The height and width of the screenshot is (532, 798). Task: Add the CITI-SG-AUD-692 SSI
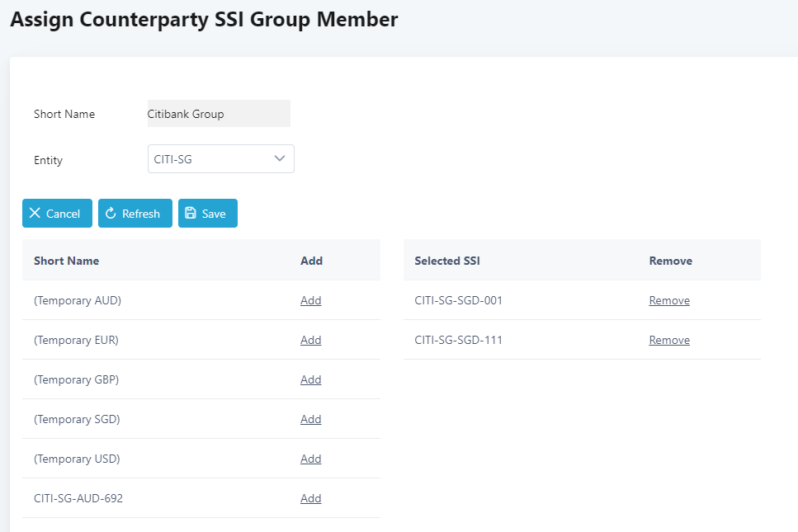click(x=310, y=499)
